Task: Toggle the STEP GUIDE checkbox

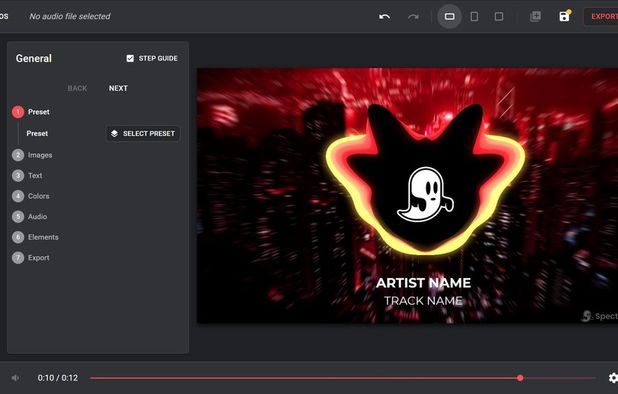Action: coord(130,58)
